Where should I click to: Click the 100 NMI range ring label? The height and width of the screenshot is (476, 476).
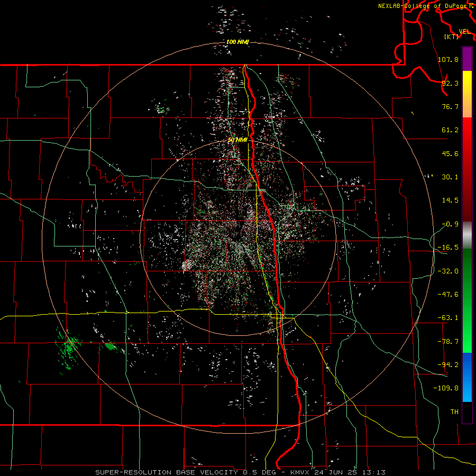[237, 42]
